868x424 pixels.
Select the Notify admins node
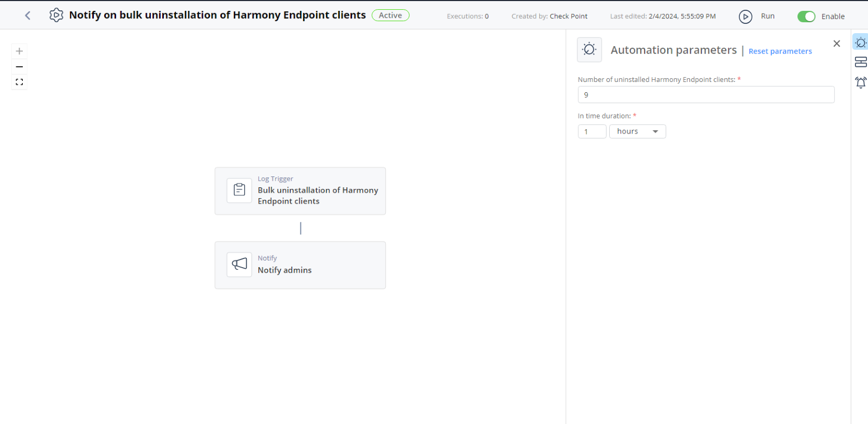click(x=300, y=265)
